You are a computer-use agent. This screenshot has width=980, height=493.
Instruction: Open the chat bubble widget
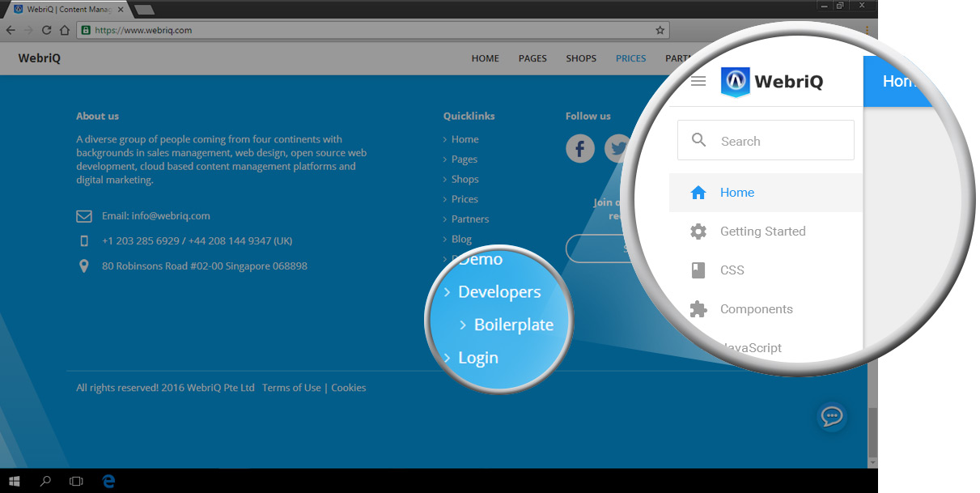(x=831, y=417)
